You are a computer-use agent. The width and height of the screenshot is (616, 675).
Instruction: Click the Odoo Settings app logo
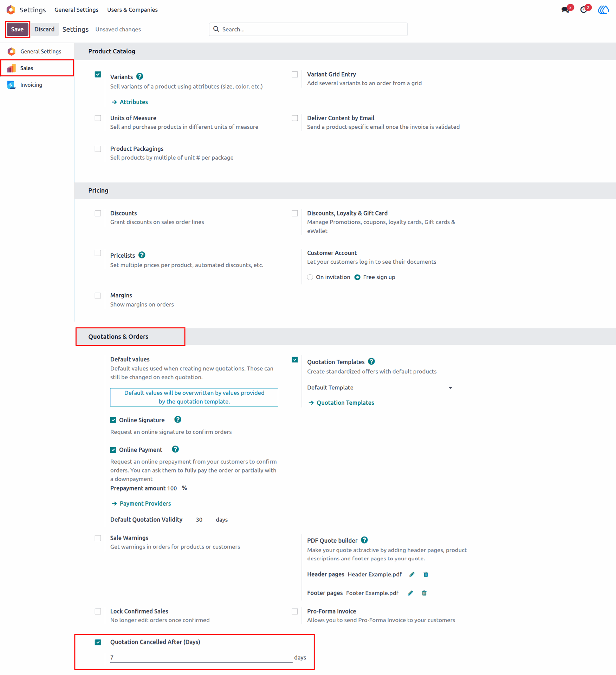tap(11, 9)
